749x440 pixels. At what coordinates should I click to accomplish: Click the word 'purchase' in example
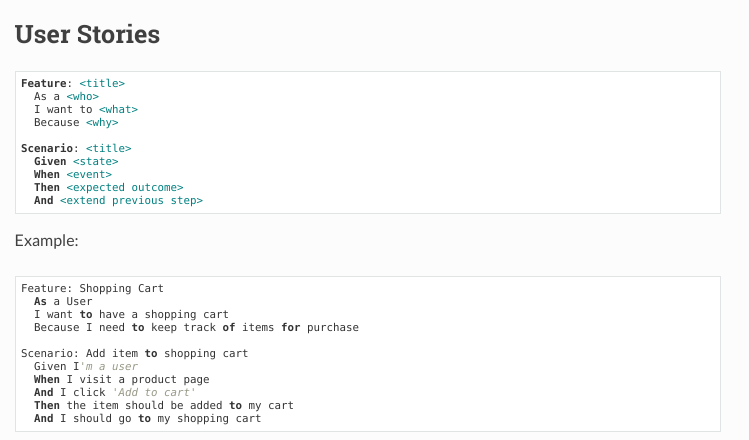point(333,328)
